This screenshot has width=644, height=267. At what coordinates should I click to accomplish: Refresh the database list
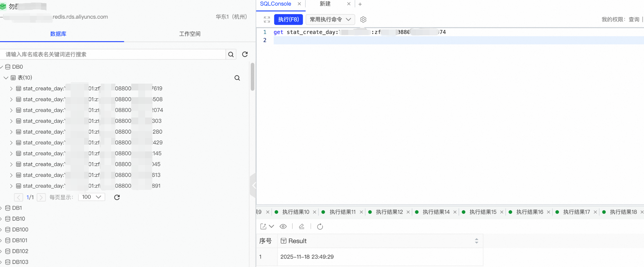[x=245, y=54]
